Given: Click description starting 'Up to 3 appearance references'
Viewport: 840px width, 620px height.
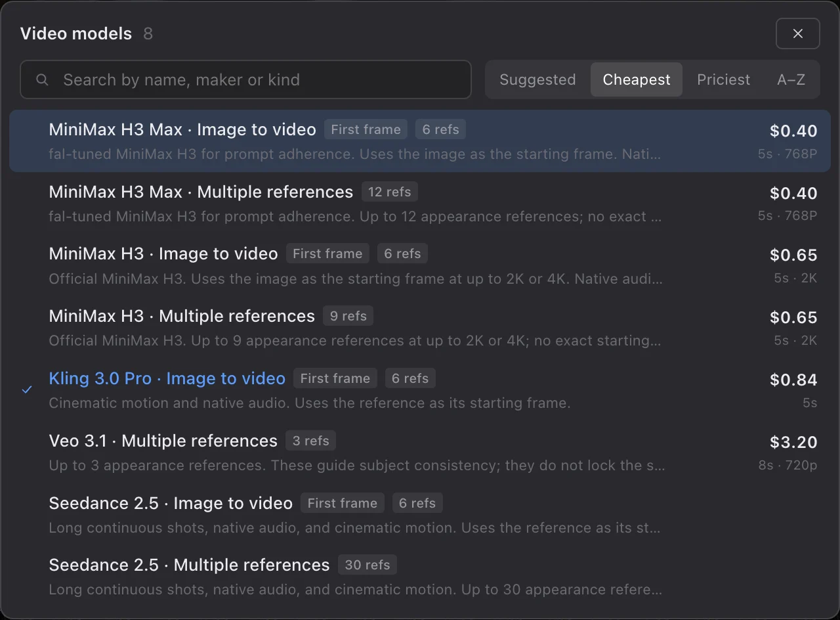Looking at the screenshot, I should (x=357, y=465).
